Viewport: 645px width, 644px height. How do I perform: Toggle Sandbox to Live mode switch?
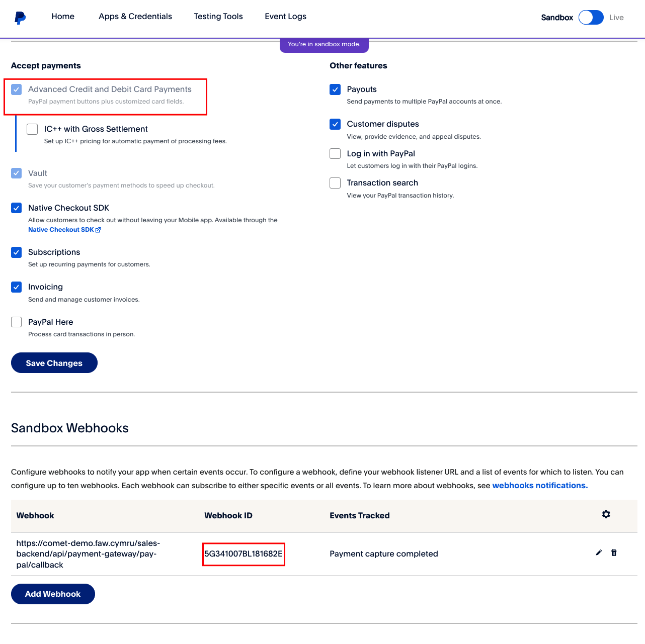pyautogui.click(x=591, y=18)
